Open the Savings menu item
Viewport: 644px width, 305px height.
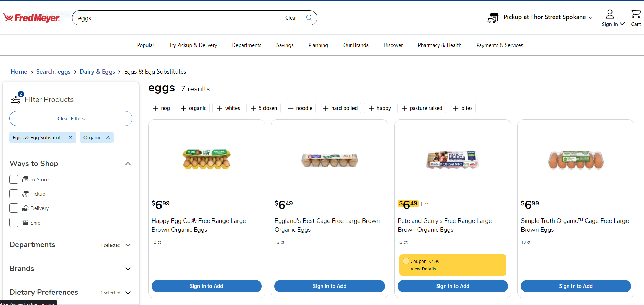coord(285,45)
